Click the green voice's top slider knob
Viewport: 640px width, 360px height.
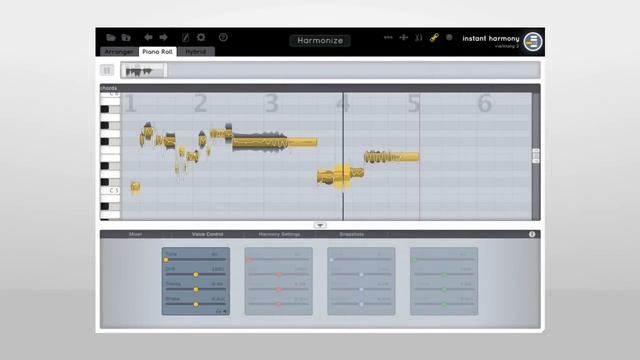click(x=415, y=260)
